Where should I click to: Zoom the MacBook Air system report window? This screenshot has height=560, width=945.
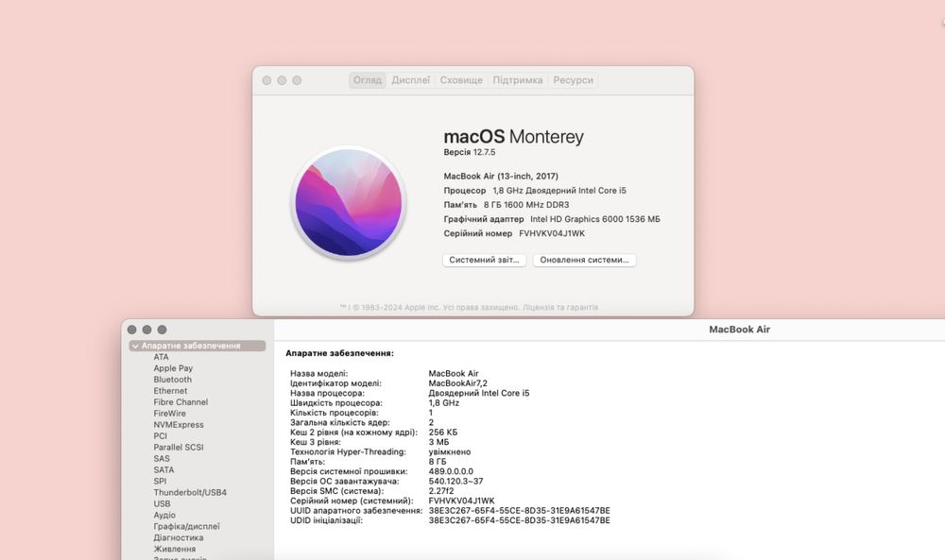coord(163,330)
